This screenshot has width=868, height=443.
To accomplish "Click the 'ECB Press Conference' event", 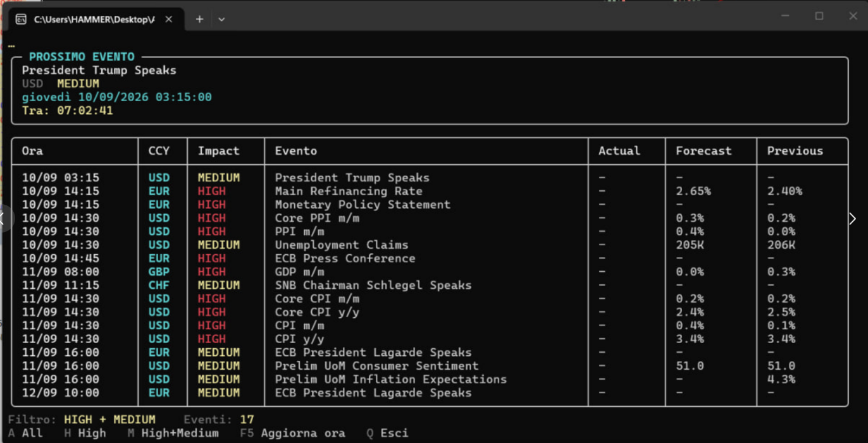I will [x=345, y=258].
